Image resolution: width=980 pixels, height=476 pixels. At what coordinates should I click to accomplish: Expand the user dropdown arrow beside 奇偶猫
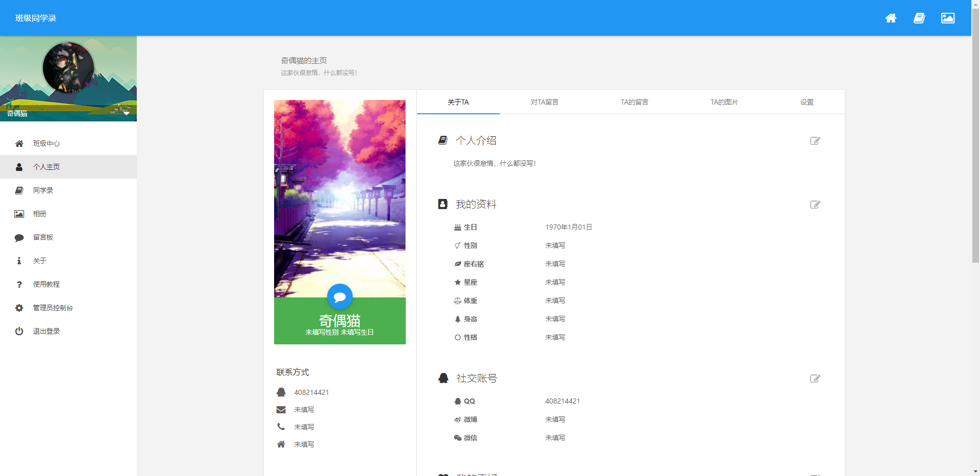pos(126,113)
